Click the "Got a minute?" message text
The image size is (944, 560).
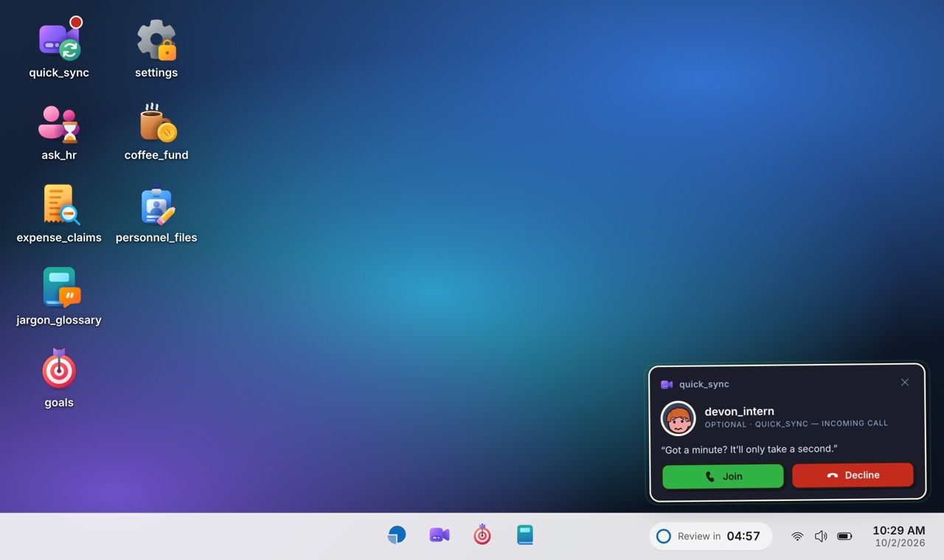click(749, 449)
